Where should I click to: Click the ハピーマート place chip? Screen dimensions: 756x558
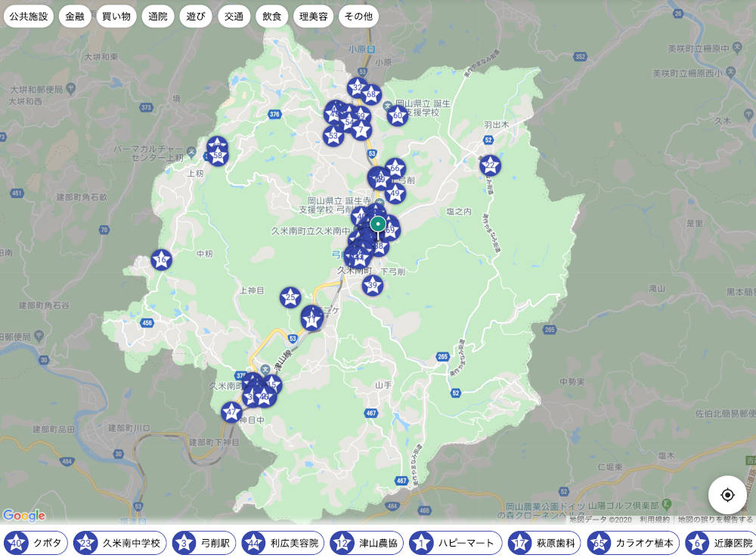[x=456, y=543]
